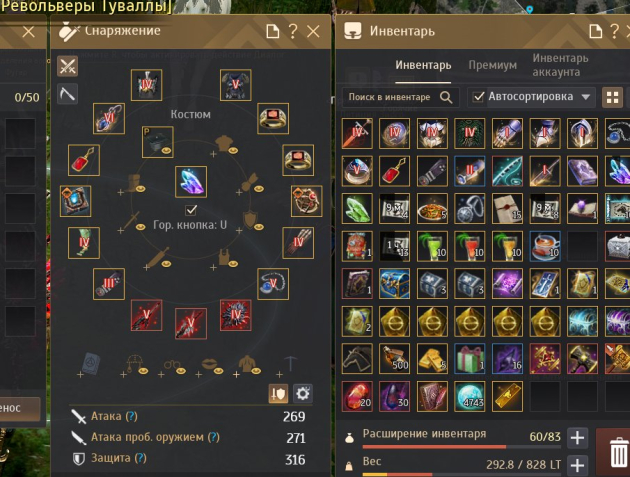The width and height of the screenshot is (630, 477).
Task: Toggle the Автосортировка checkbox
Action: [478, 97]
